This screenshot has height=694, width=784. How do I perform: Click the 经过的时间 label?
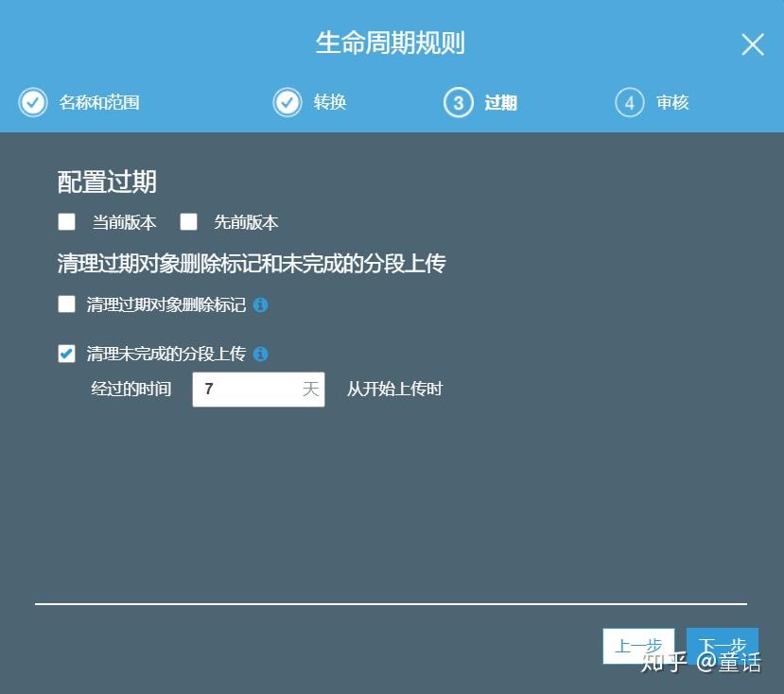pos(131,389)
